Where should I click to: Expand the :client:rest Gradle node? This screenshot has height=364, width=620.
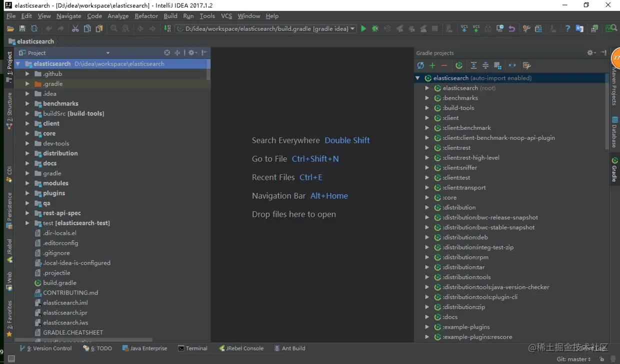tap(427, 148)
